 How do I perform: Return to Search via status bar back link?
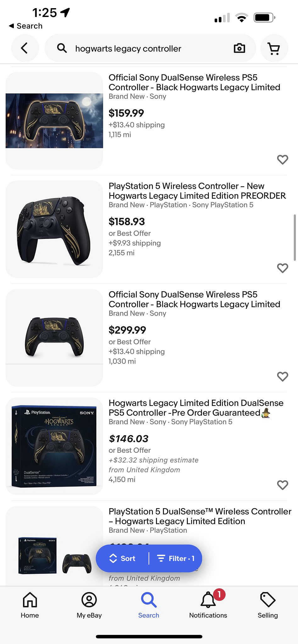click(x=26, y=26)
